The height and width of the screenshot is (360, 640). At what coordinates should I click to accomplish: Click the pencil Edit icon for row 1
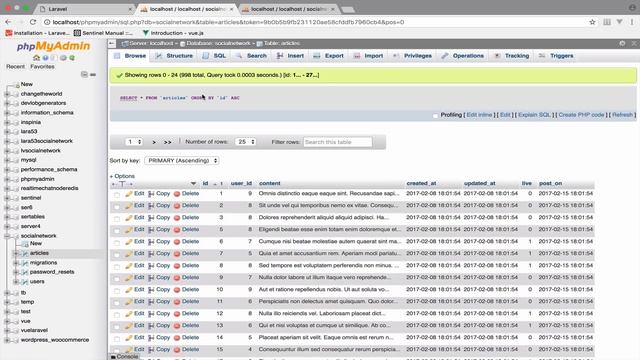tap(129, 194)
